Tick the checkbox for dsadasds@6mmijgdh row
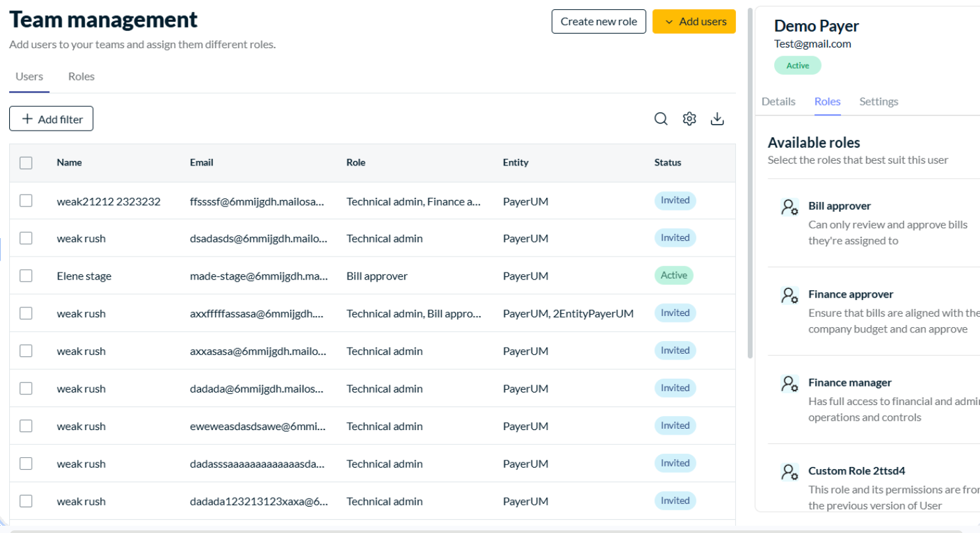The image size is (980, 533). [x=26, y=238]
